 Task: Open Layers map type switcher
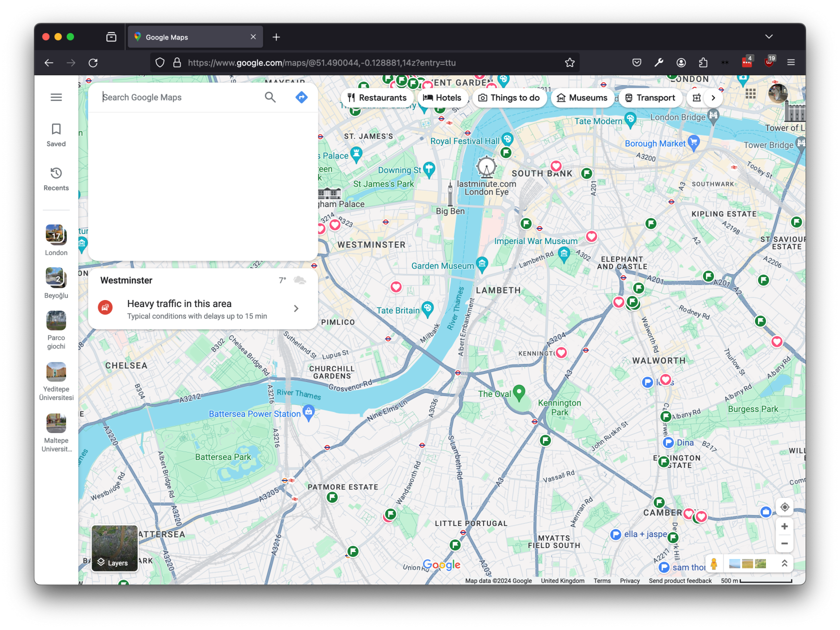[x=114, y=548]
